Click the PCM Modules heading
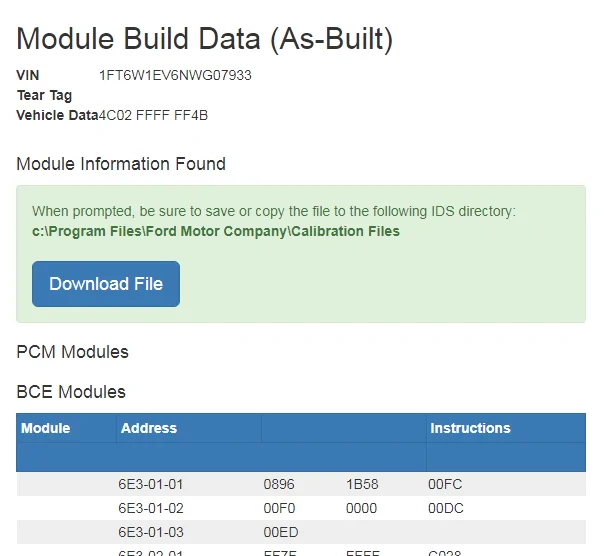 tap(72, 352)
